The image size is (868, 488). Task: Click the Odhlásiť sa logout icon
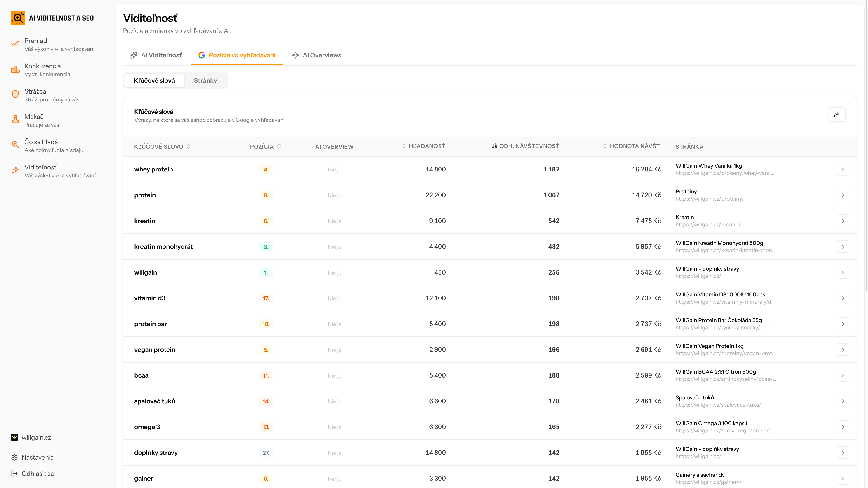point(14,473)
